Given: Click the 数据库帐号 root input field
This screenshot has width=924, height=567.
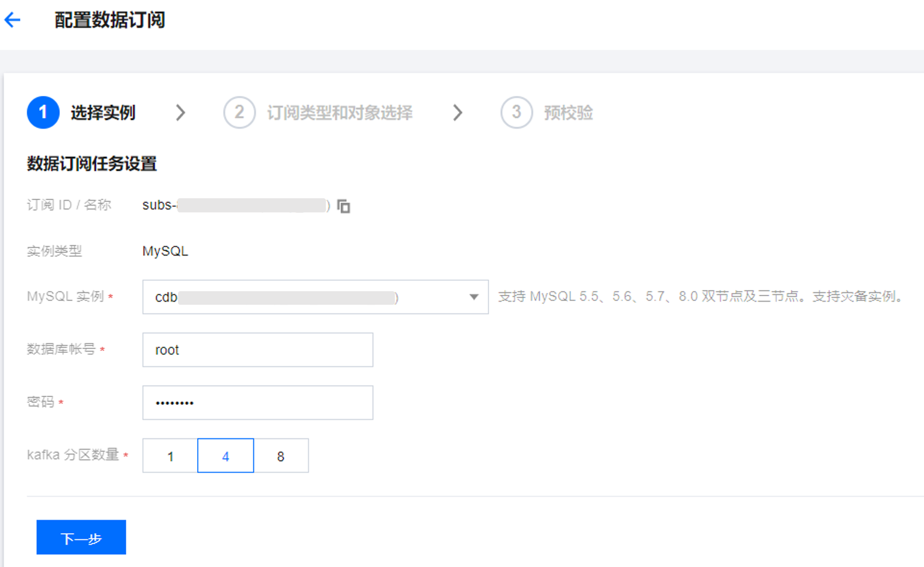Looking at the screenshot, I should tap(257, 350).
